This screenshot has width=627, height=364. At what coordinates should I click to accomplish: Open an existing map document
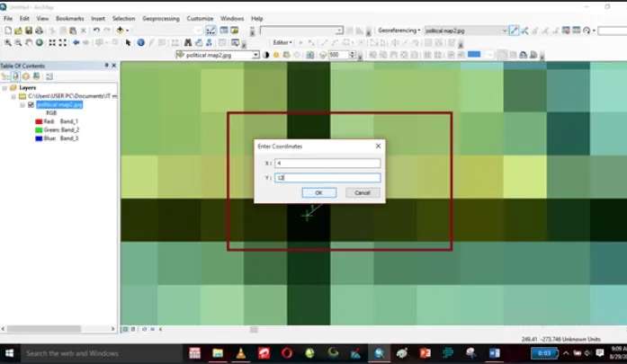point(18,31)
